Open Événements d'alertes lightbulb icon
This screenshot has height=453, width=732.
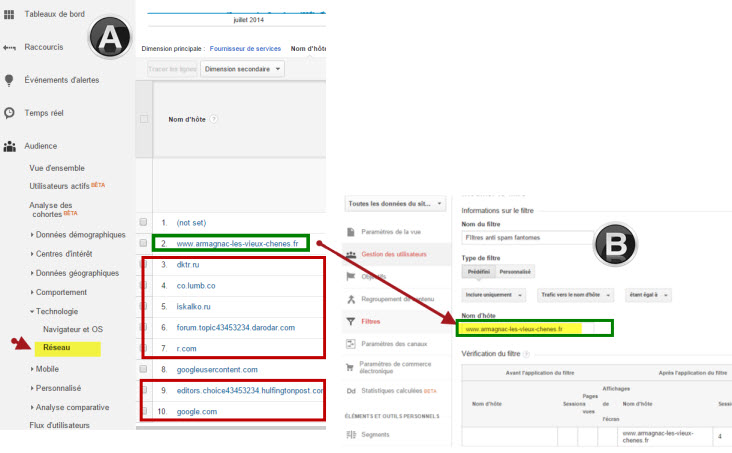(9, 80)
